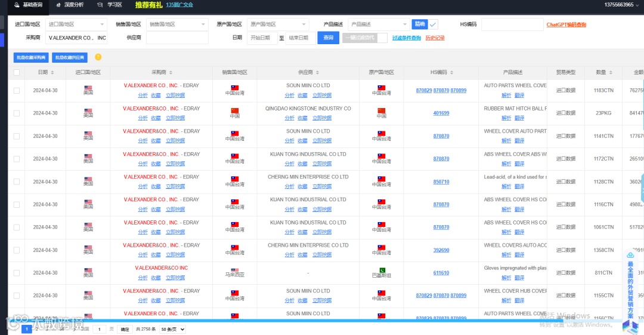Go to page 2 in pagination
Screen dimensions: 644x335
[x=36, y=329]
